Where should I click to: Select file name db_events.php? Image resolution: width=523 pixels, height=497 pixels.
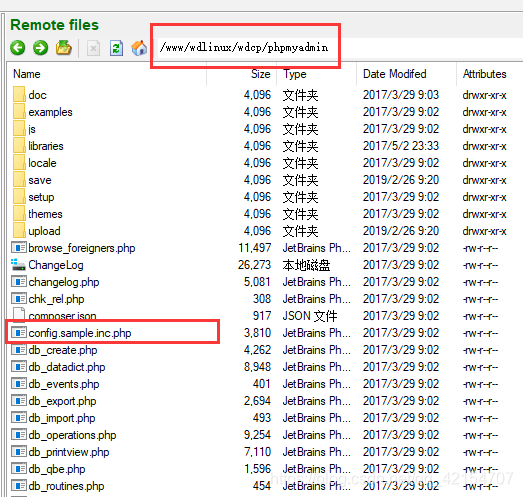click(x=64, y=384)
